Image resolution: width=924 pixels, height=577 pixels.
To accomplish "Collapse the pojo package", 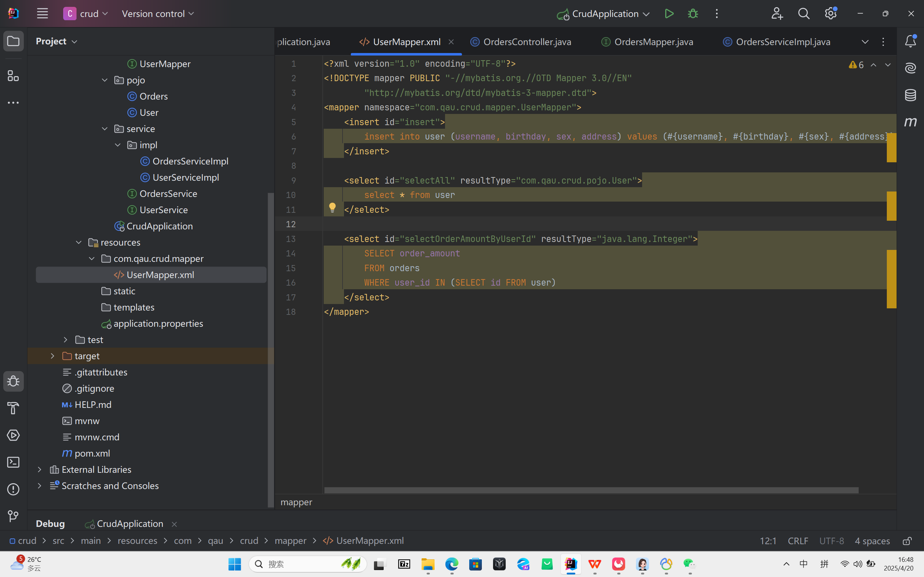I will click(105, 80).
